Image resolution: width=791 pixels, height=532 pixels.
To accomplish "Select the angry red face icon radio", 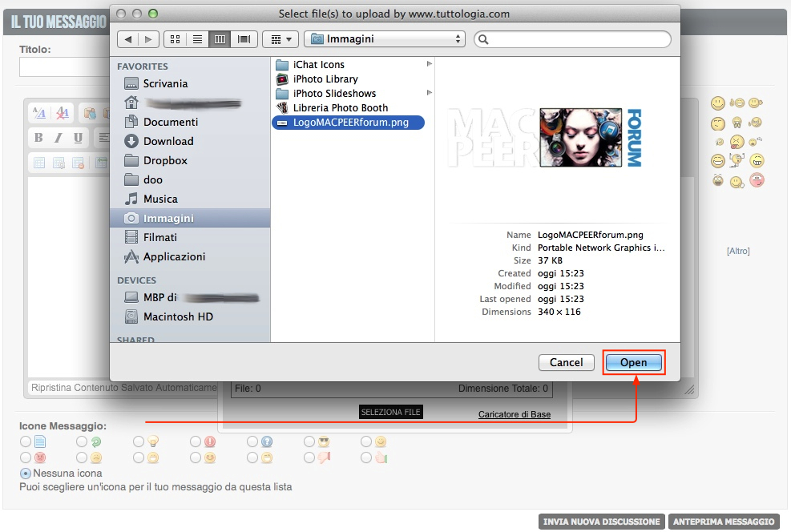I will 26,457.
